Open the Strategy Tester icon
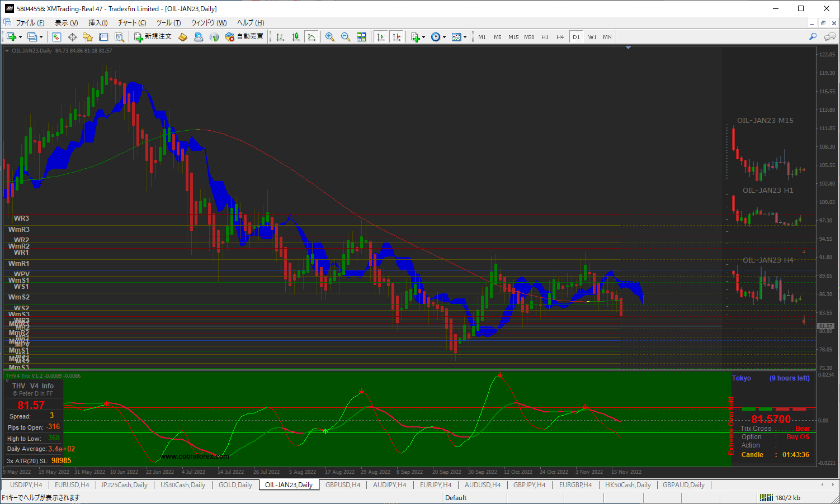 [x=119, y=37]
